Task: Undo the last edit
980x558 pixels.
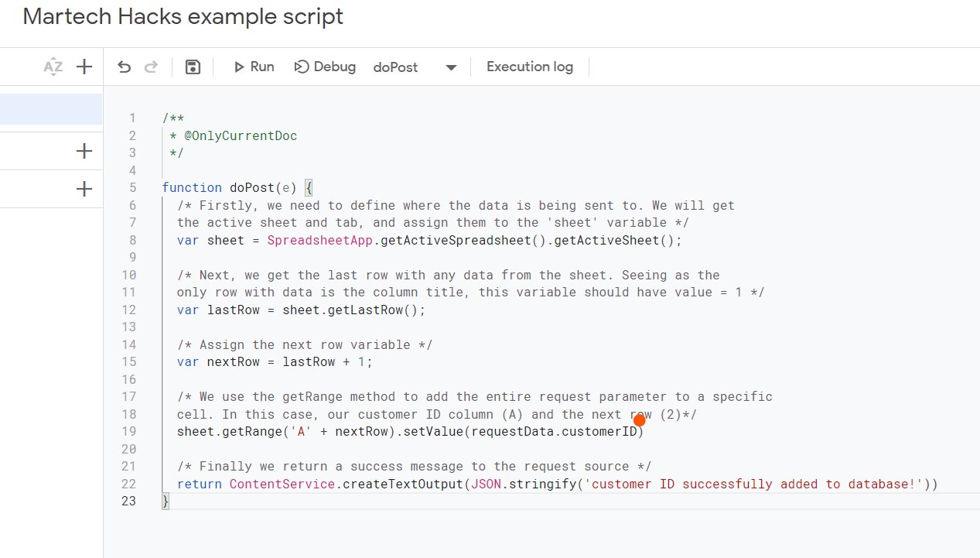Action: tap(124, 67)
